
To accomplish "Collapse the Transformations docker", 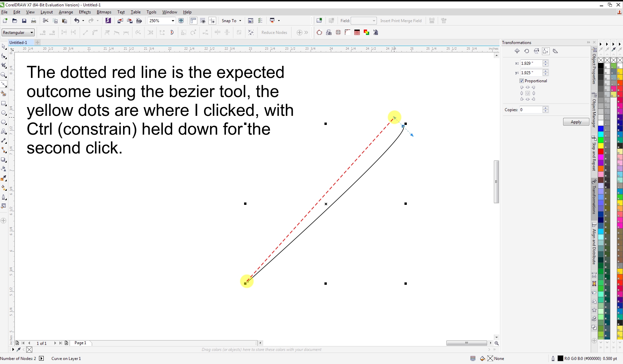I will click(x=588, y=42).
